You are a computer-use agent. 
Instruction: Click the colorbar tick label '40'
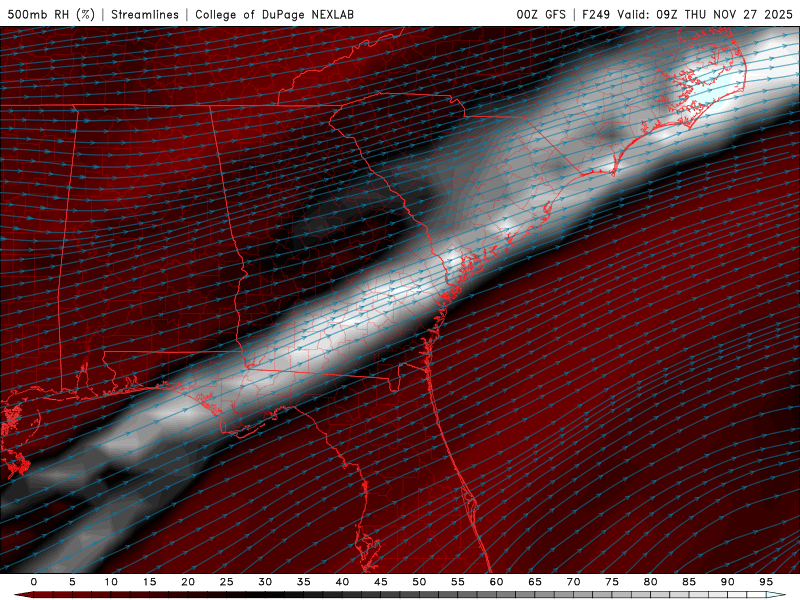[x=342, y=582]
